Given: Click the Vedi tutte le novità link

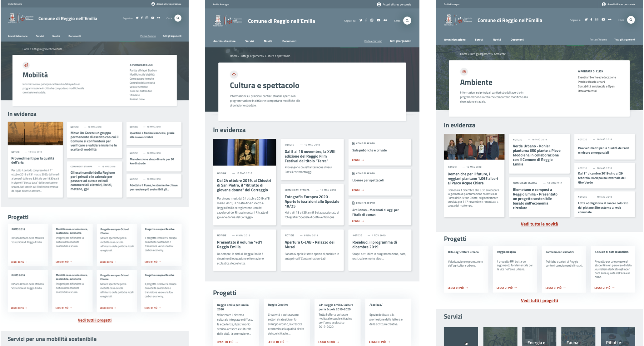Looking at the screenshot, I should pos(539,224).
